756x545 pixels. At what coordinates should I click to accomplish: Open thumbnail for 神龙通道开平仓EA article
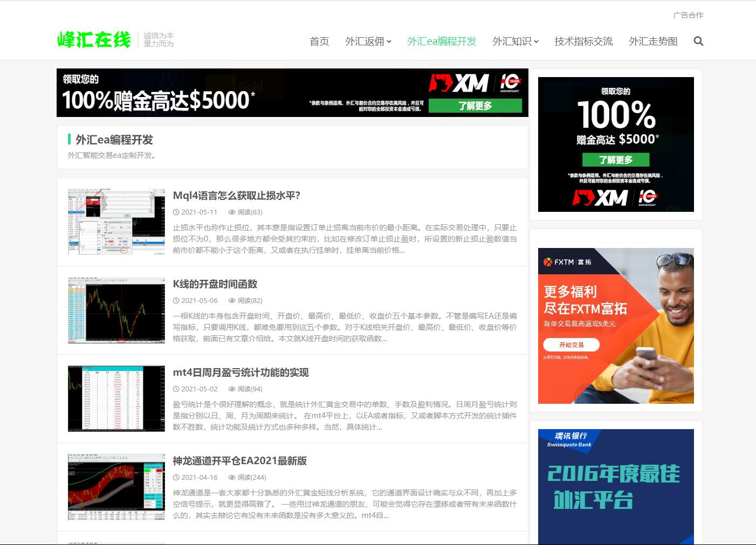[x=116, y=487]
